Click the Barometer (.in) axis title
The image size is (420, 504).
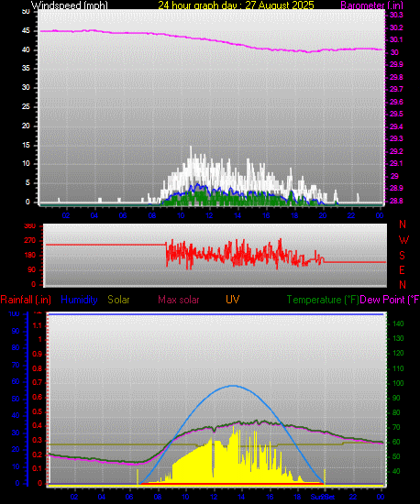[371, 5]
